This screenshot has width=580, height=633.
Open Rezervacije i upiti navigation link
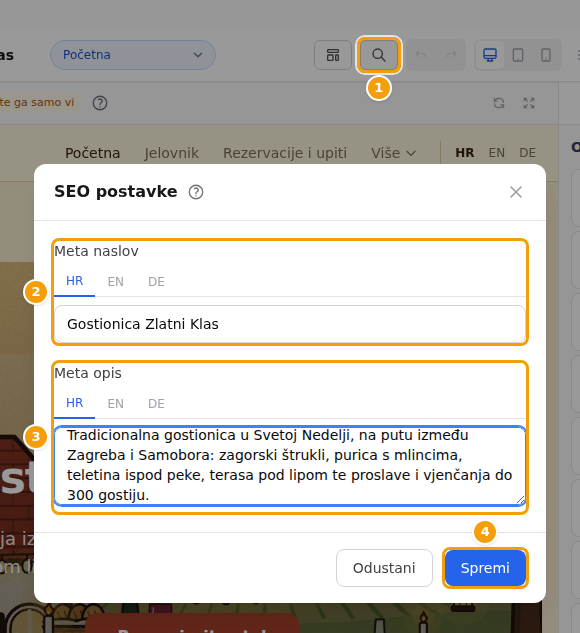coord(285,153)
